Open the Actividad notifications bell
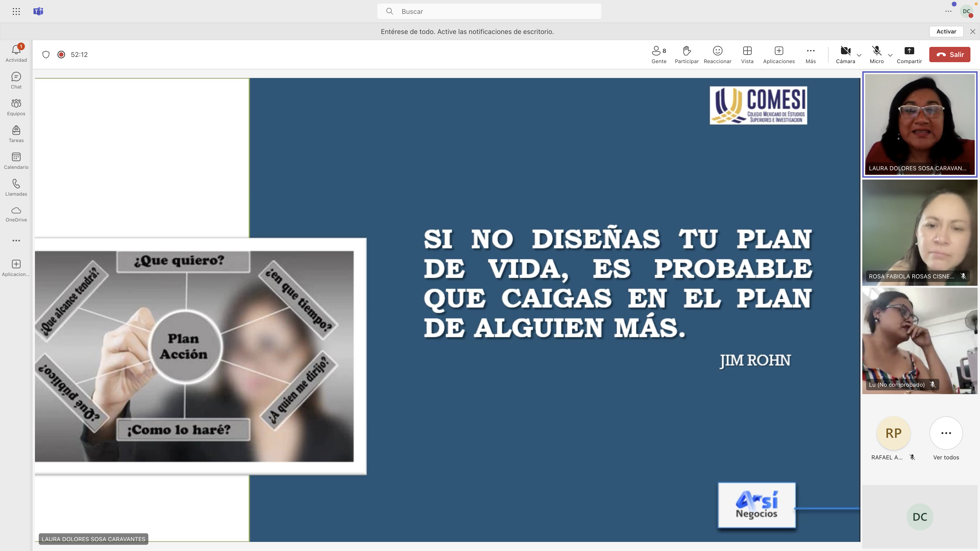 coord(16,53)
